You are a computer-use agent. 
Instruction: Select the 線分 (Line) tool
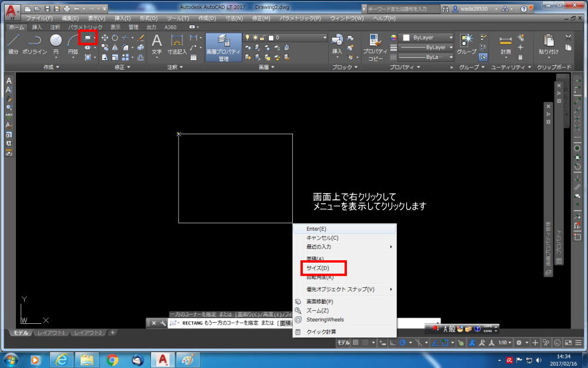[x=14, y=44]
